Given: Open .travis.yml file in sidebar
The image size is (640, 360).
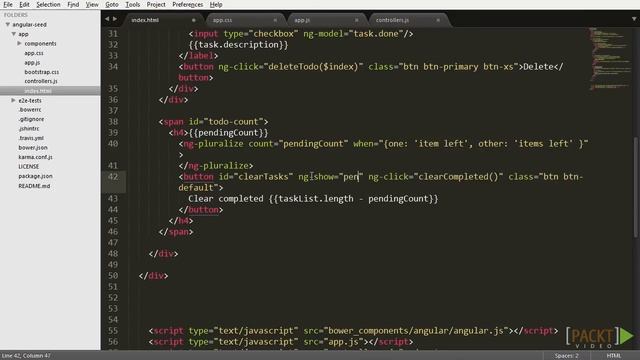Looking at the screenshot, I should click(x=31, y=138).
